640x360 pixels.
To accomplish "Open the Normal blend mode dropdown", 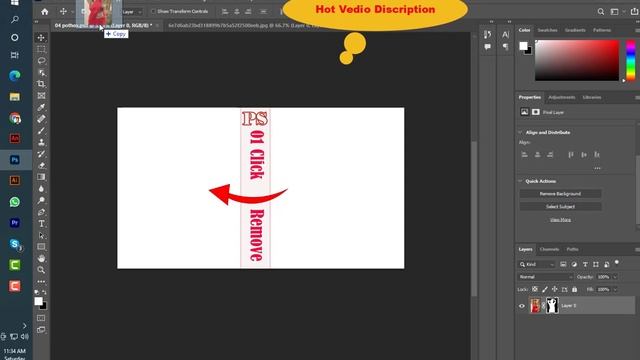I will [546, 277].
